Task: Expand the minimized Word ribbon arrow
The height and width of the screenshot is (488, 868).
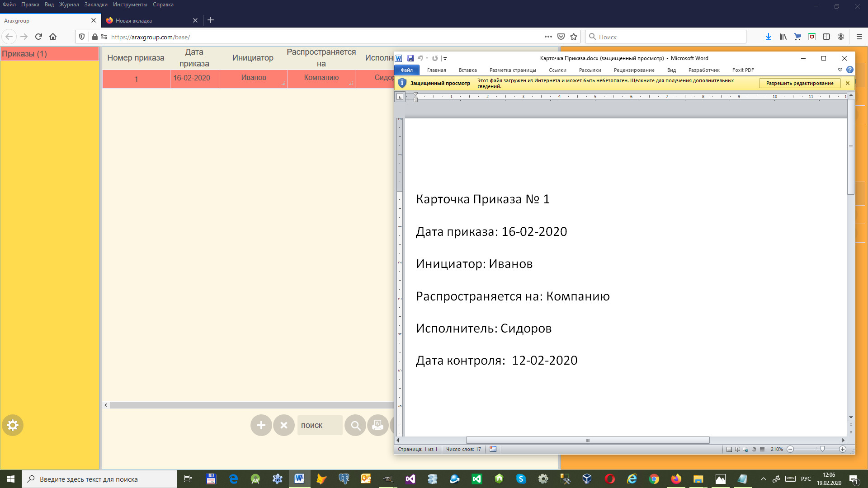Action: coord(840,70)
